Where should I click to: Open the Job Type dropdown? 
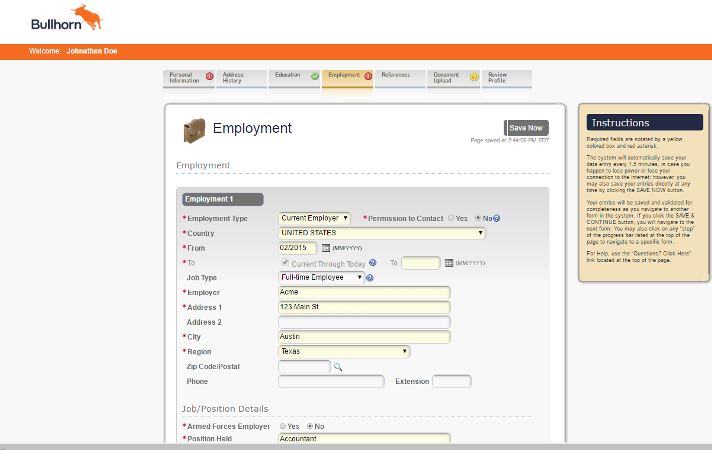[321, 277]
